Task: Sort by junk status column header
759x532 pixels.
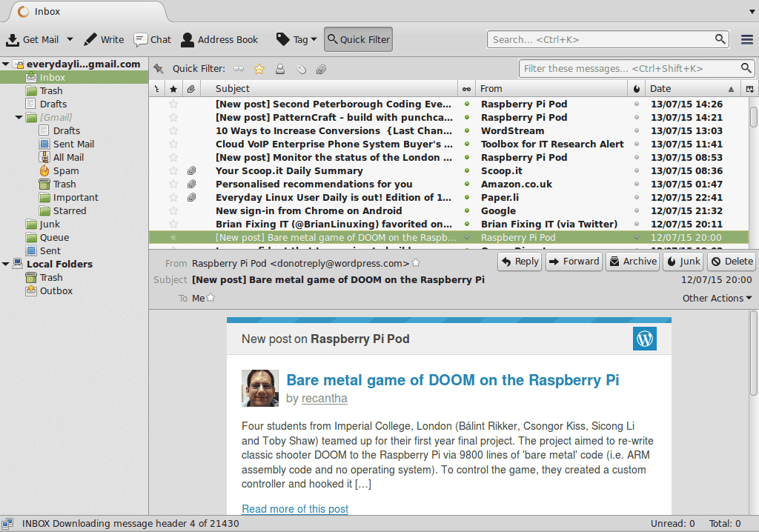Action: pyautogui.click(x=637, y=89)
